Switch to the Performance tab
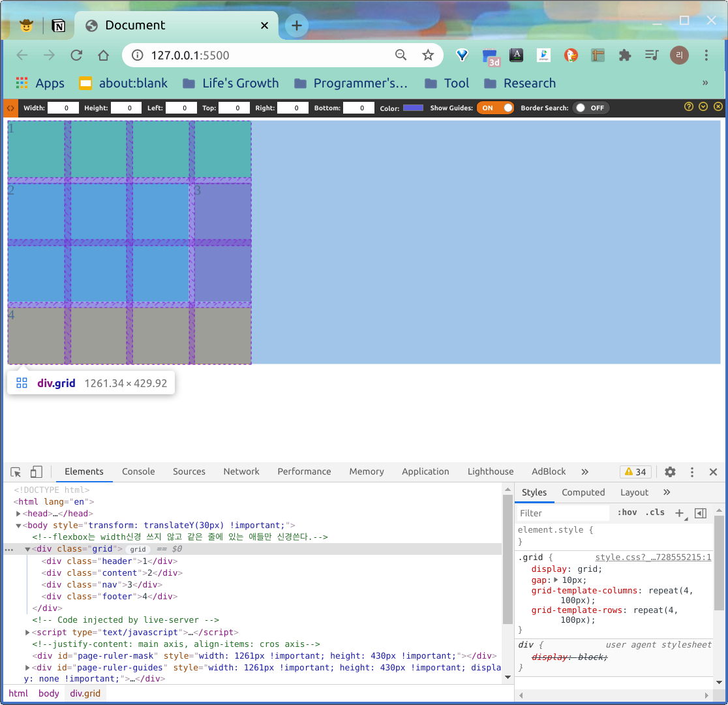728x705 pixels. 304,471
